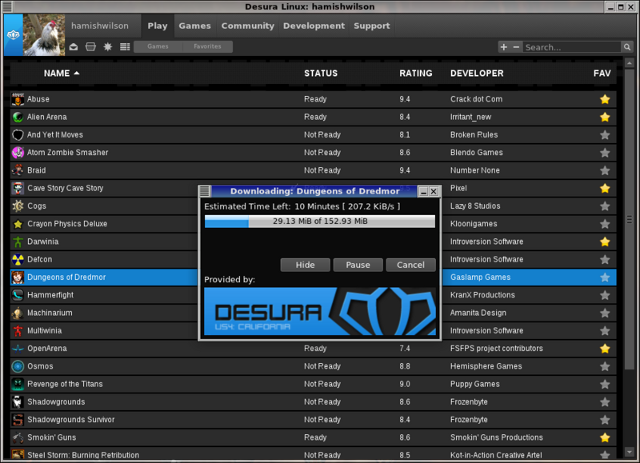Click the Dungeons of Dredmor icon
This screenshot has height=463, width=640.
coord(18,277)
